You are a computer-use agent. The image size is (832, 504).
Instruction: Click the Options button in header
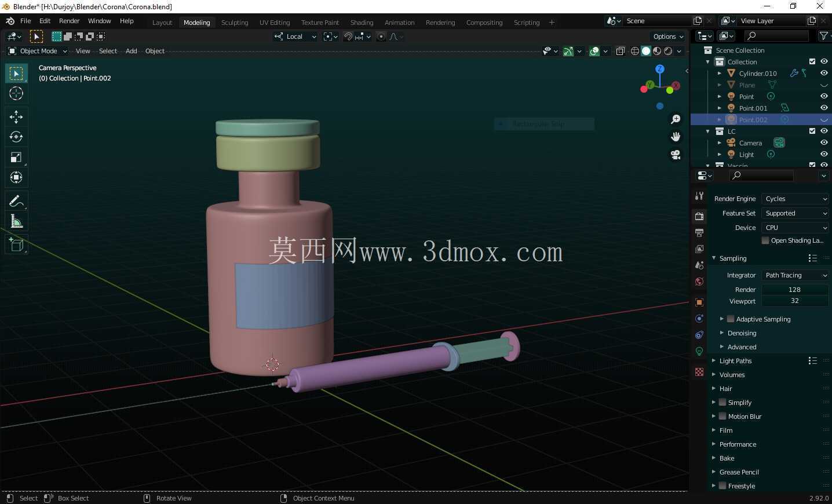(x=668, y=36)
